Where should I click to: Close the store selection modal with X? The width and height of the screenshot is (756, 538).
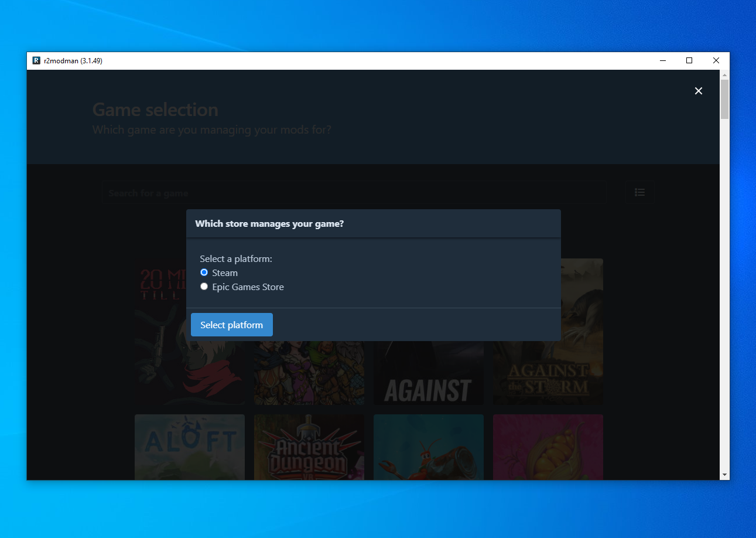698,91
